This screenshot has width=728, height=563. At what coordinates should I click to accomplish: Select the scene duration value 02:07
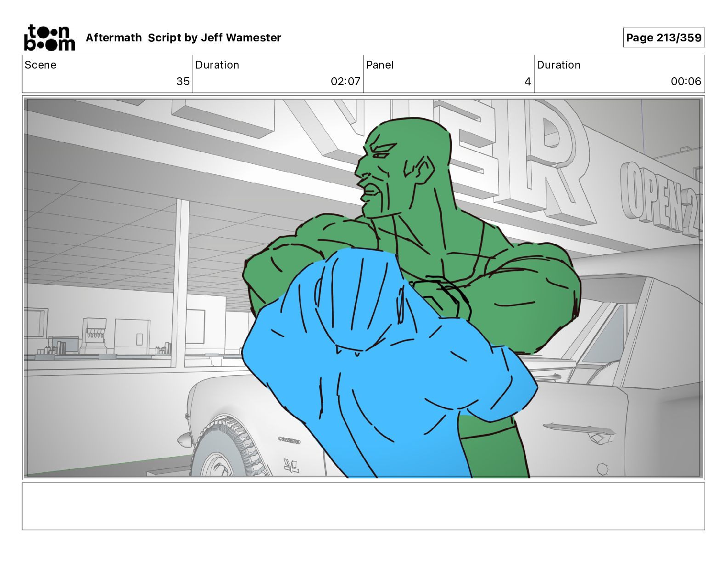point(345,81)
